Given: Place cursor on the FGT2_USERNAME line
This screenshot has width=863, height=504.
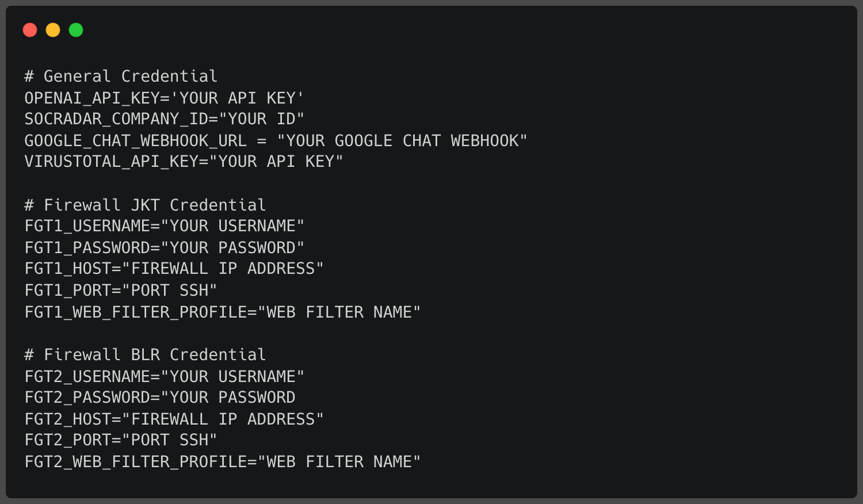Looking at the screenshot, I should [x=164, y=377].
